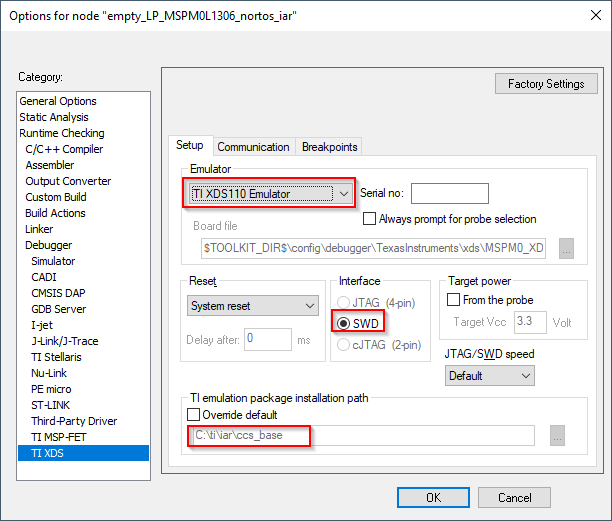Pick TI MSP-FET from category list
The height and width of the screenshot is (521, 612).
[59, 437]
